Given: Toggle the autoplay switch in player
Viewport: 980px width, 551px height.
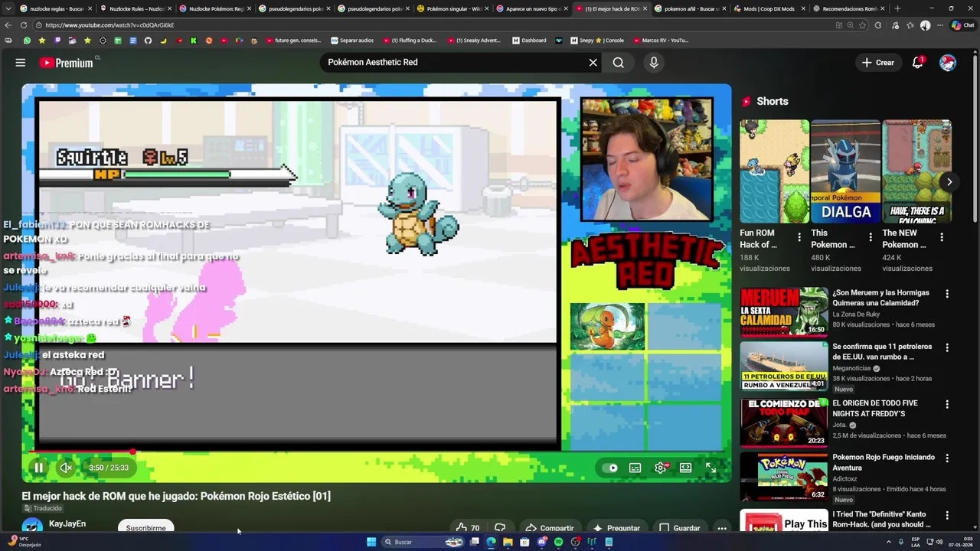Looking at the screenshot, I should point(611,468).
